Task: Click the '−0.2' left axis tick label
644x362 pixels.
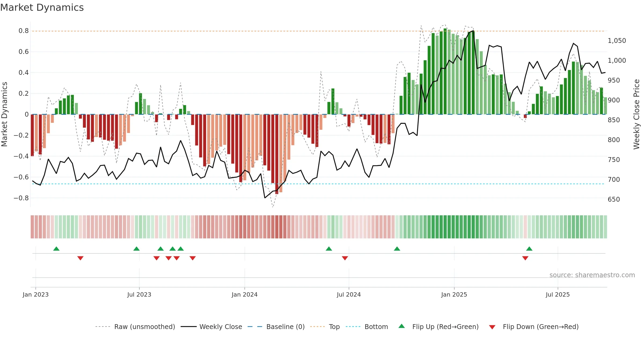Action: pos(21,135)
